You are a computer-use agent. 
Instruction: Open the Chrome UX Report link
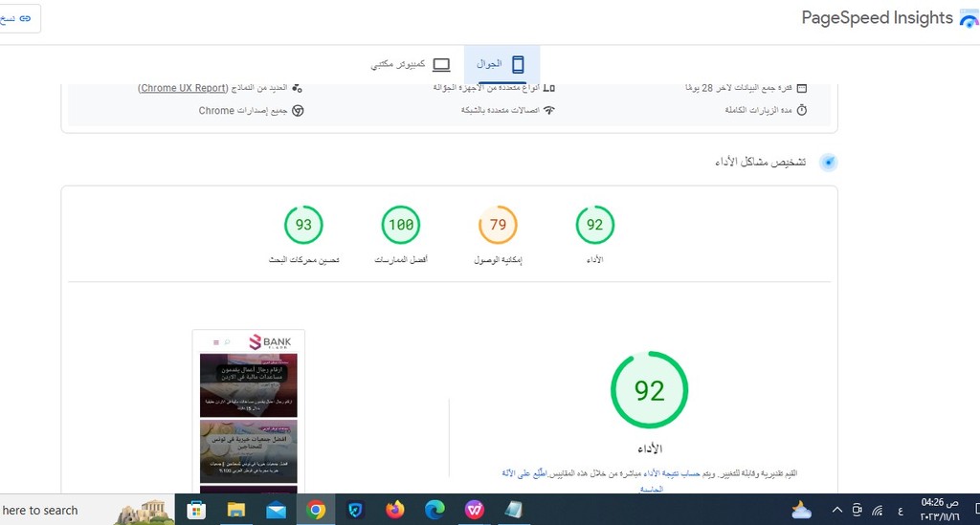[183, 88]
